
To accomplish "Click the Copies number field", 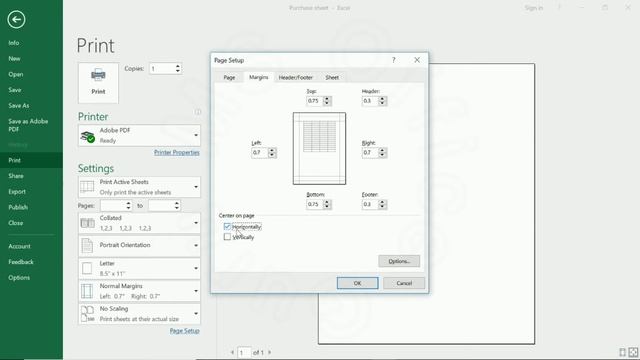I will [x=162, y=69].
